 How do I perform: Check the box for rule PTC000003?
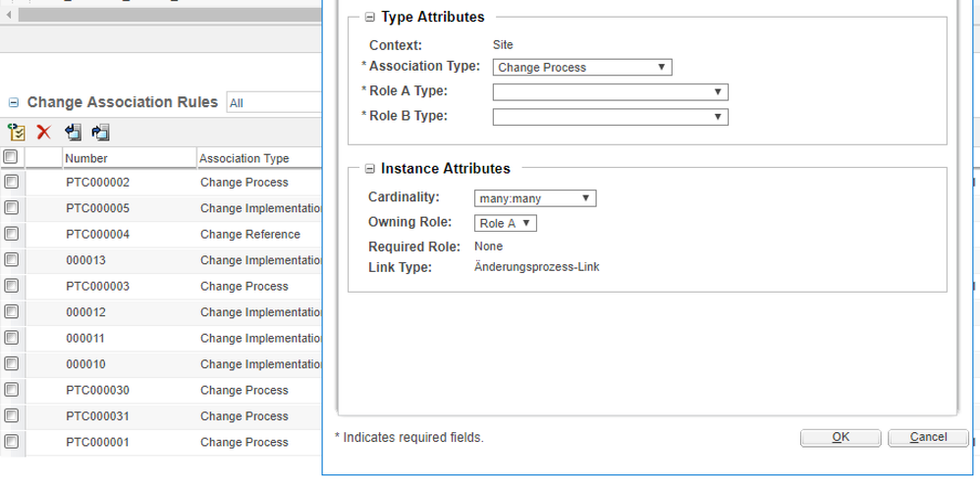(x=11, y=286)
